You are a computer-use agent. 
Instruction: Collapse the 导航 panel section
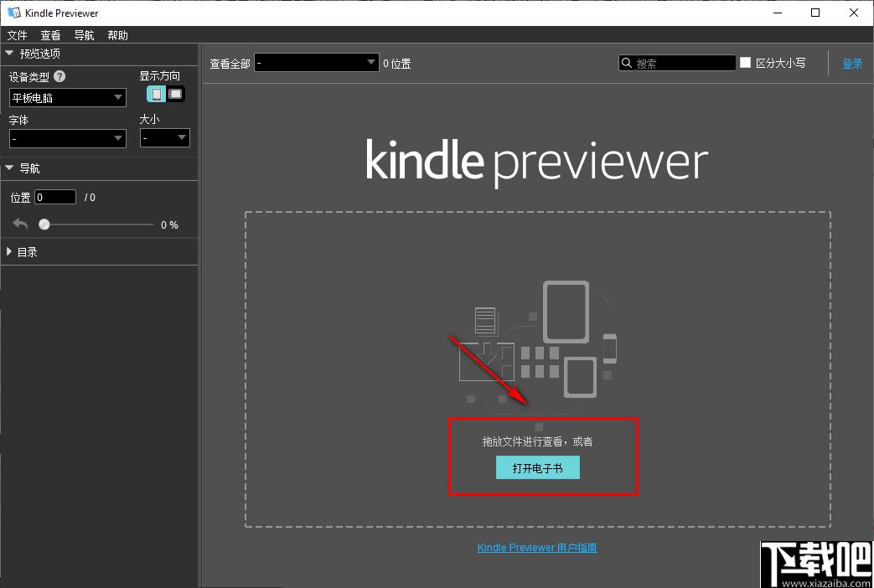click(x=9, y=168)
